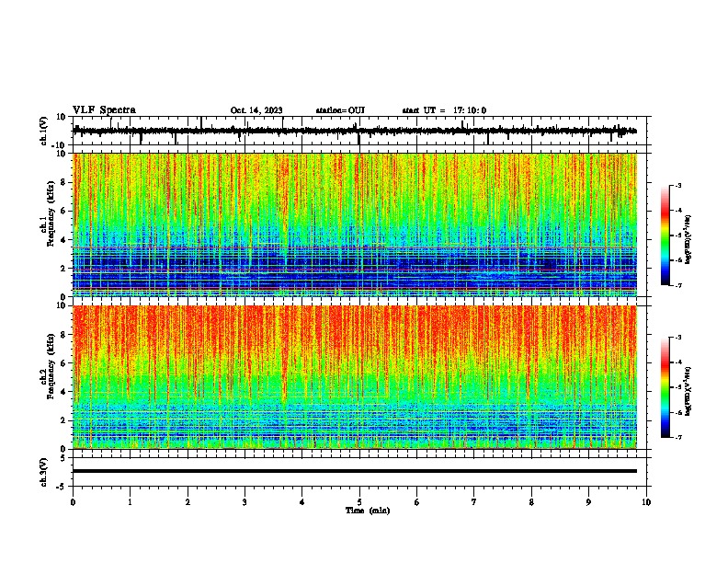Click the ch.1 waveform trace panel
Viewport: 728px width, 563px height.
(x=359, y=131)
